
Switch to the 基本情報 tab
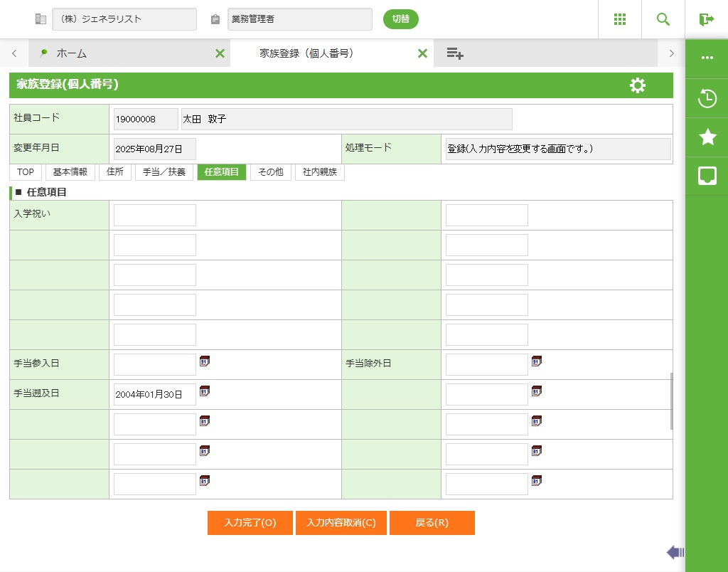point(70,172)
